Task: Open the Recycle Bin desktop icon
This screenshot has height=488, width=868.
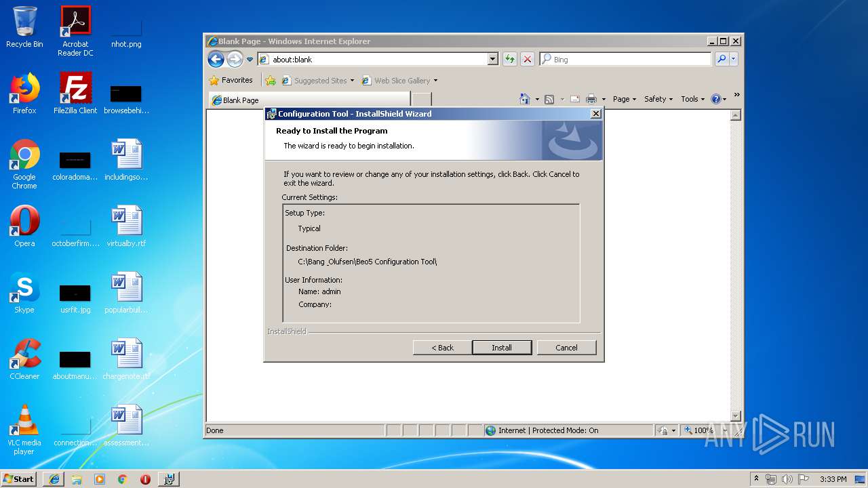Action: click(x=24, y=27)
